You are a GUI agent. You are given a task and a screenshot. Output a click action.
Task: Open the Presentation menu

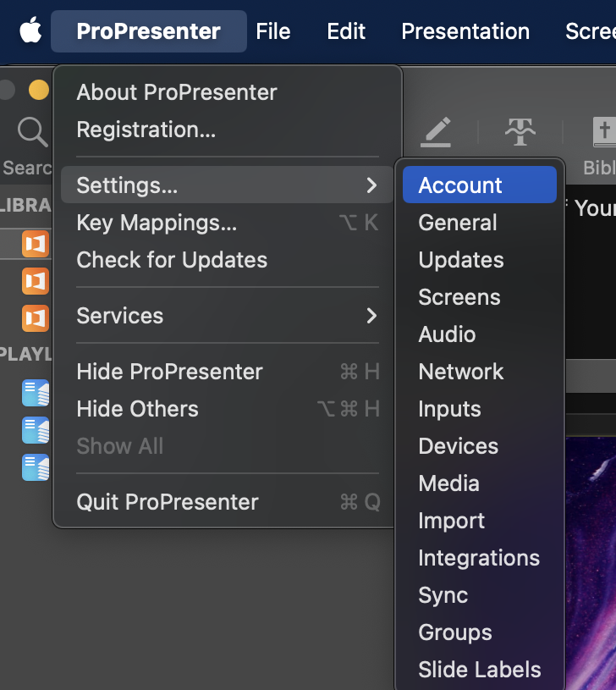[465, 31]
